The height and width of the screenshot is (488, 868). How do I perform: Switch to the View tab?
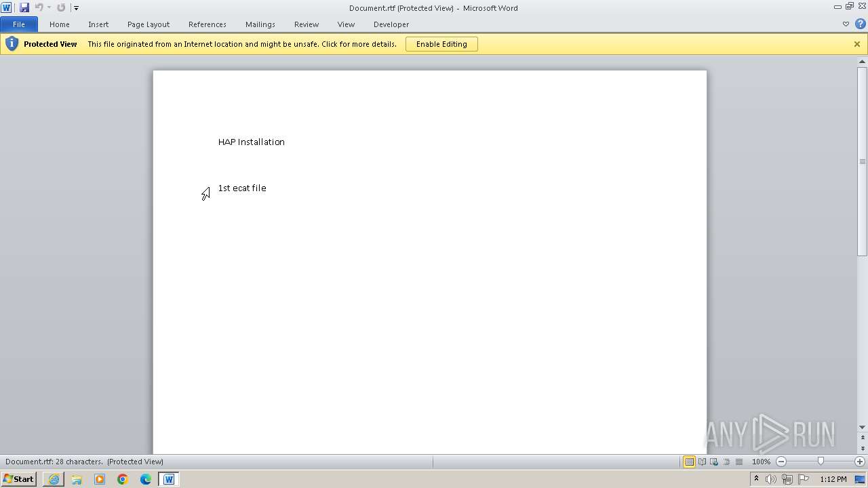tap(346, 24)
